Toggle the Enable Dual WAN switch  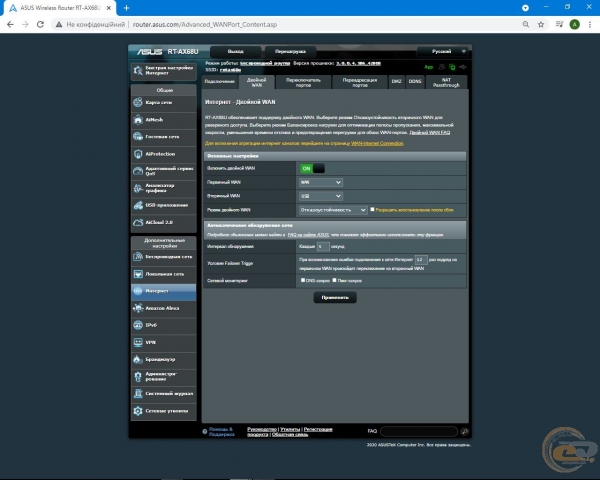(312, 168)
